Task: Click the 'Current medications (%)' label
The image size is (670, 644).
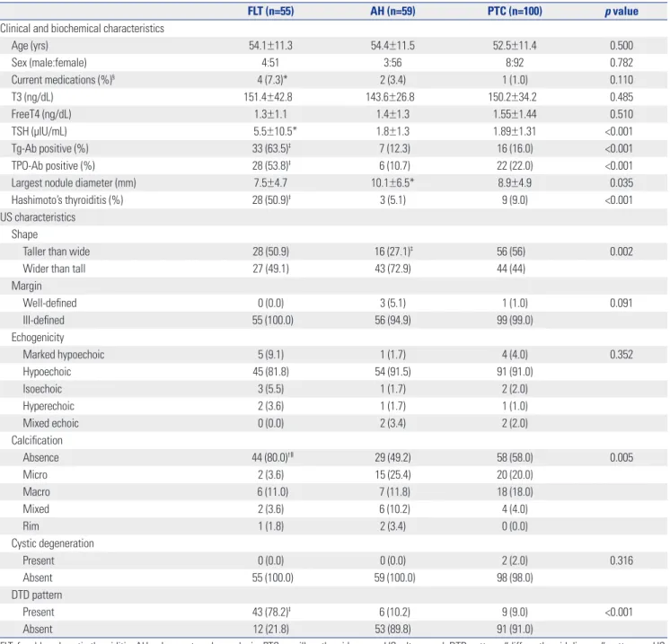Action: 63,80
